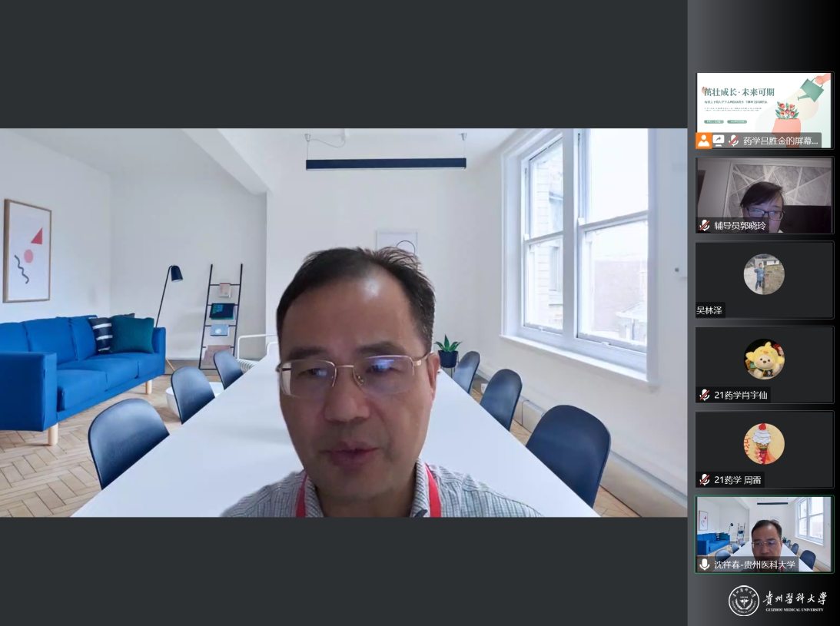Click the Guizhou Medical University round emblem

click(743, 601)
